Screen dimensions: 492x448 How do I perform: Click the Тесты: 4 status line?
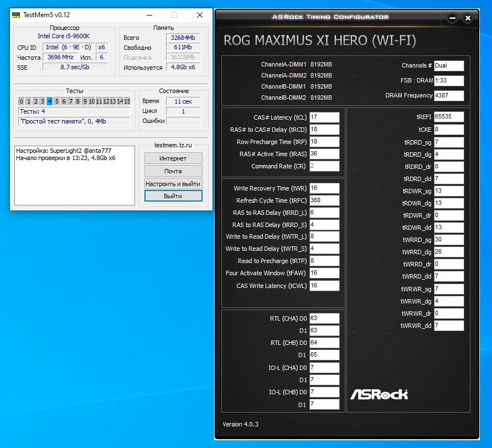(x=74, y=111)
